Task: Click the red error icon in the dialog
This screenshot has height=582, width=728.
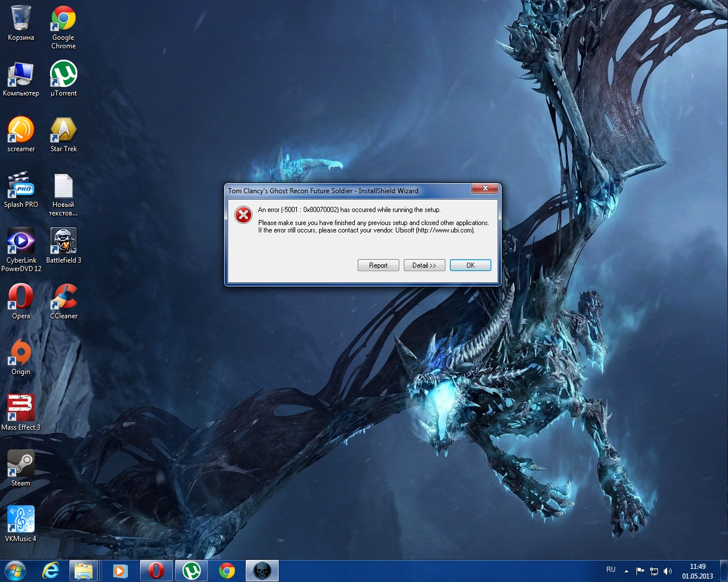Action: pos(243,215)
